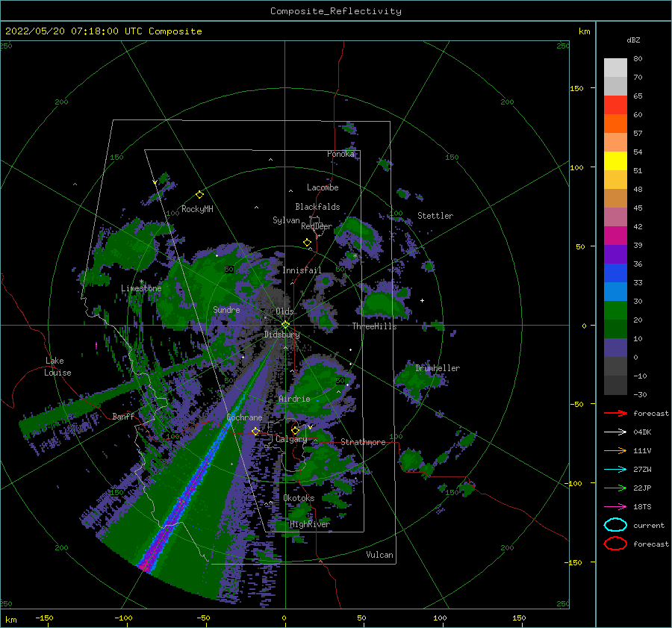The width and height of the screenshot is (672, 628).
Task: Select the Sundre label
Action: [x=226, y=309]
